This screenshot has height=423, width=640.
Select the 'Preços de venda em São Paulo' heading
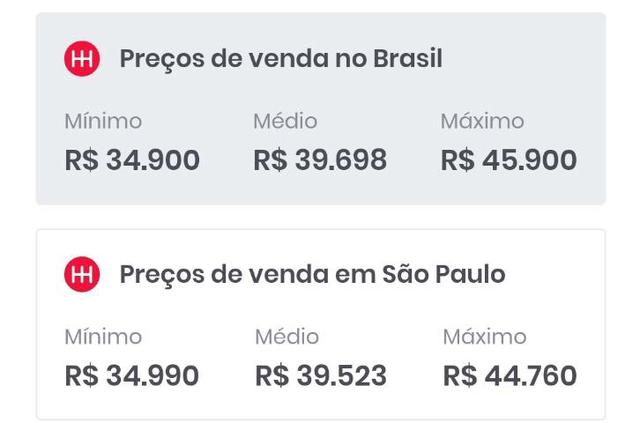tap(312, 274)
